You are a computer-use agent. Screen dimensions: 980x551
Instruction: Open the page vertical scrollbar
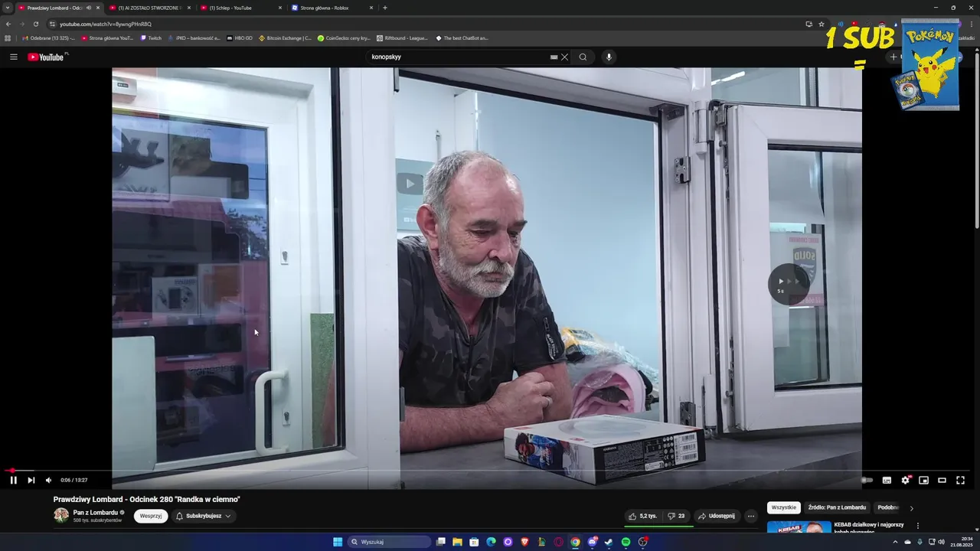click(x=976, y=139)
